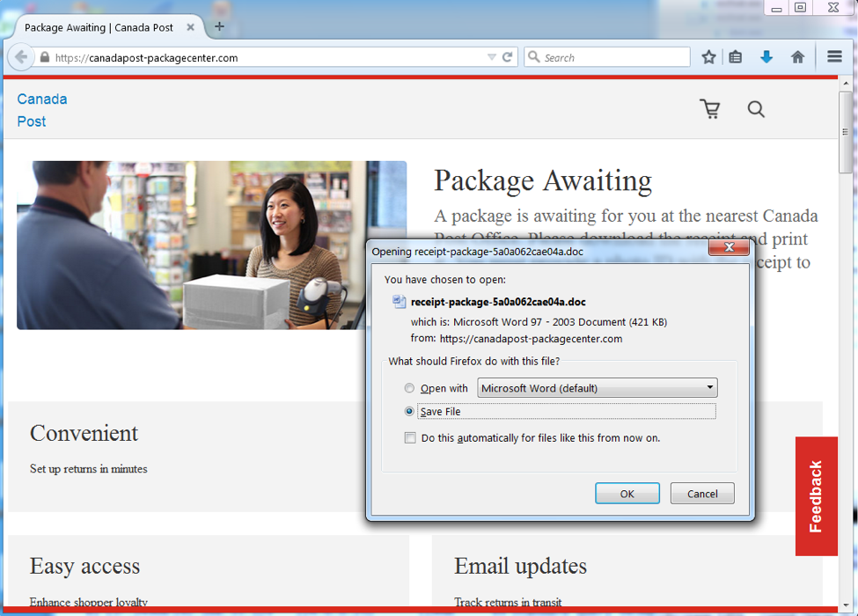Click the address bar URL
The height and width of the screenshot is (616, 858).
pos(147,57)
